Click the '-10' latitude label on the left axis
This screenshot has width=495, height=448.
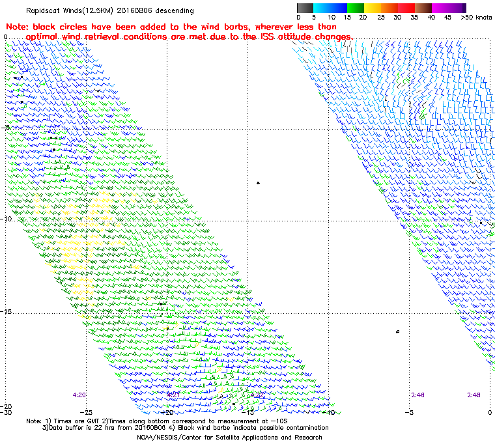tap(6, 219)
